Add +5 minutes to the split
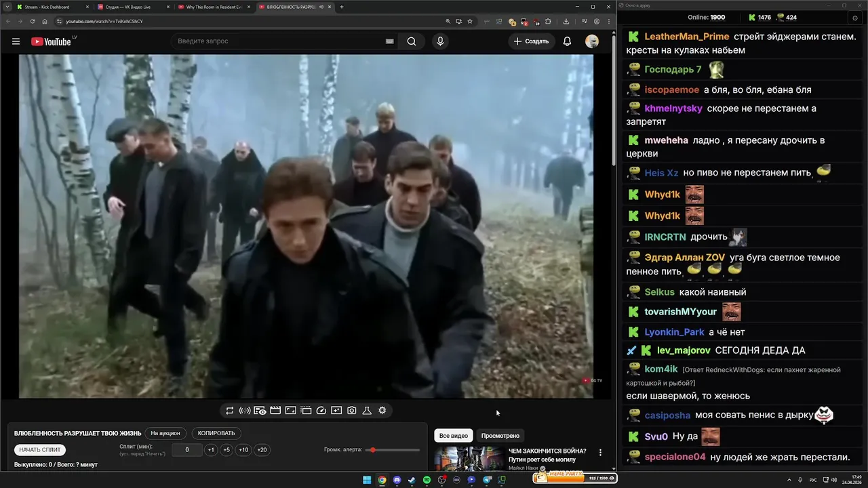 [226, 450]
